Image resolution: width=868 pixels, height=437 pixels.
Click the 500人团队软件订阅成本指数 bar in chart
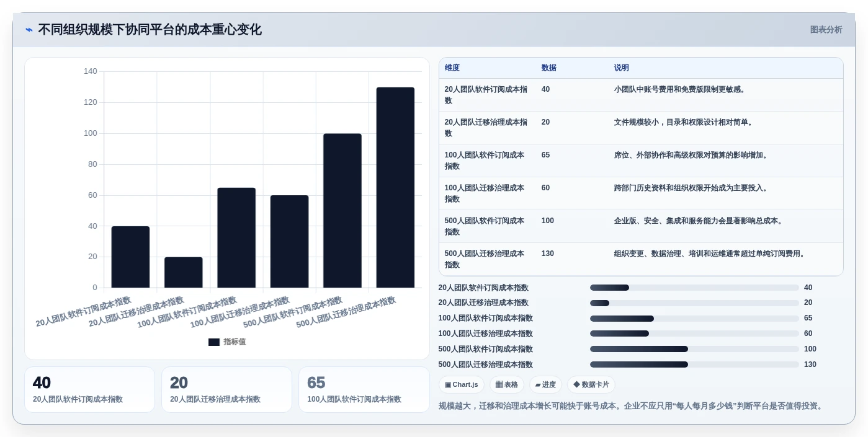(342, 211)
